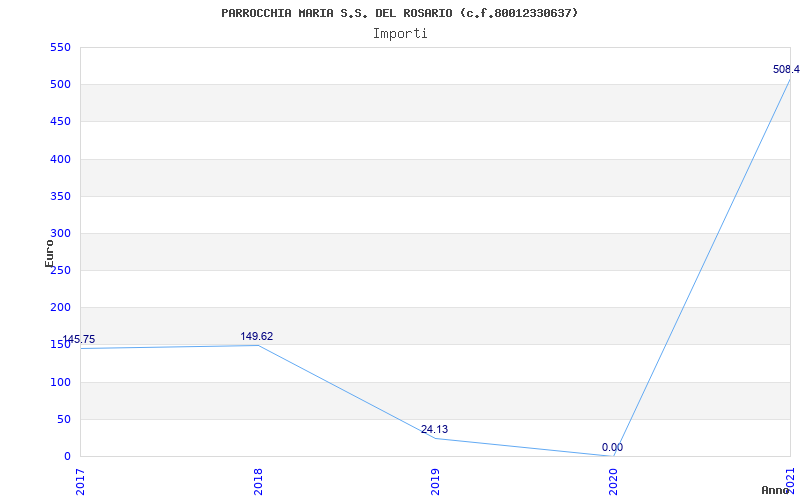
Task: Click the 2021 x-axis tick label
Action: (791, 482)
